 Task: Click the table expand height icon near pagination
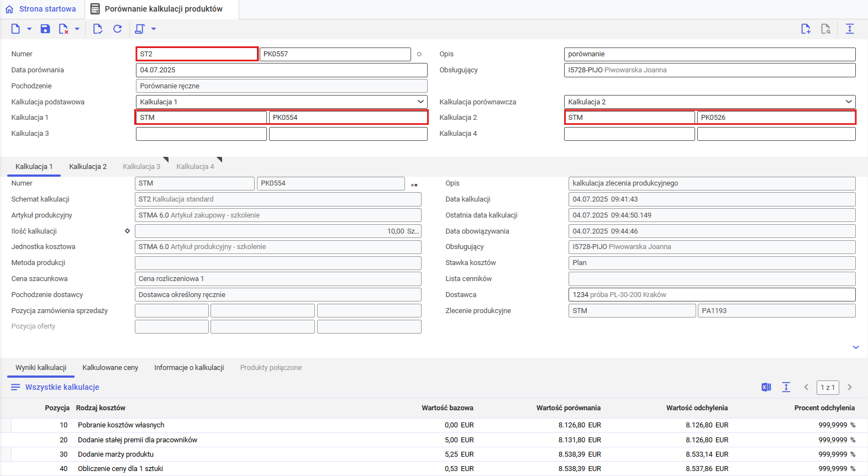coord(786,387)
